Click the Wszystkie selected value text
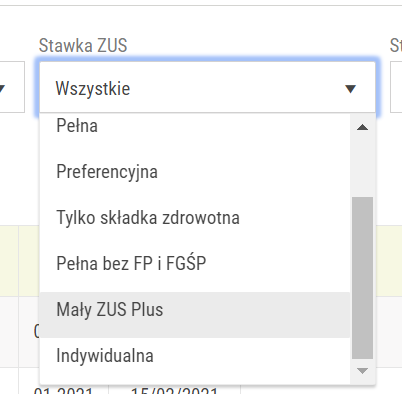The width and height of the screenshot is (402, 394). 93,89
